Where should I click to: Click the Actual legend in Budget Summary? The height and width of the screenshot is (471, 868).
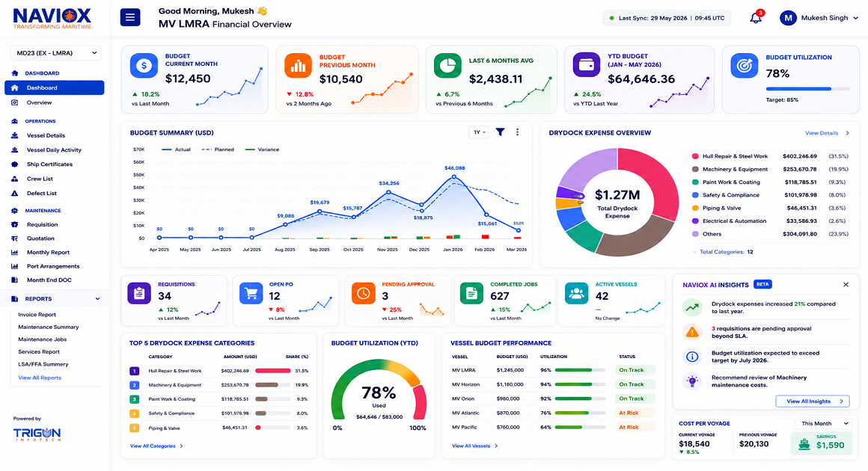(x=176, y=150)
